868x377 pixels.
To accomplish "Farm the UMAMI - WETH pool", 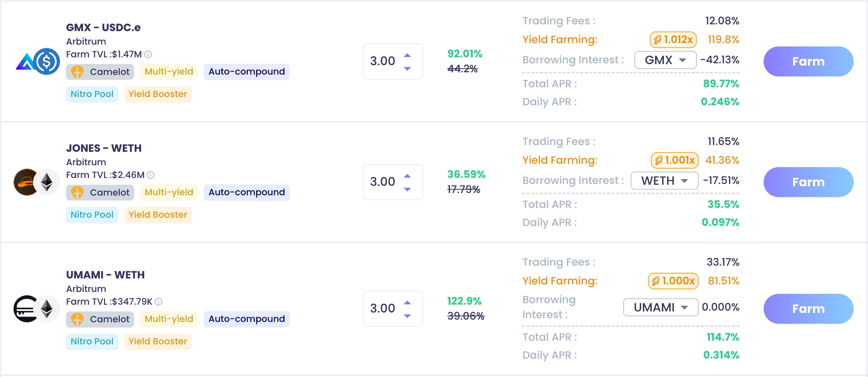I will click(x=808, y=309).
